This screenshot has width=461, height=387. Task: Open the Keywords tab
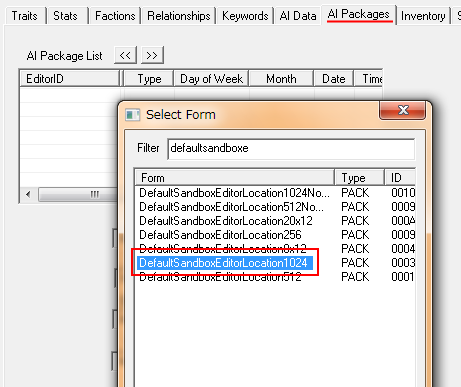pos(245,16)
